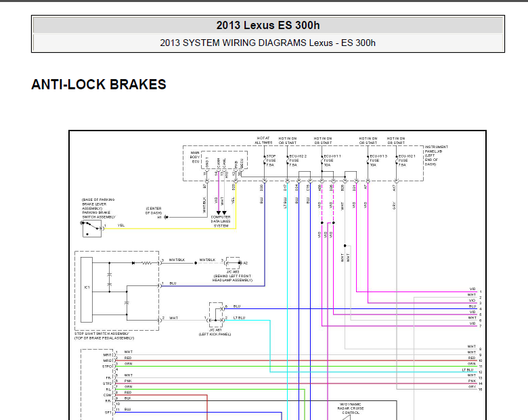Screen dimensions: 528x420
Task: Click the "INSTRUMENT PANEL J/B" label
Action: click(x=437, y=149)
